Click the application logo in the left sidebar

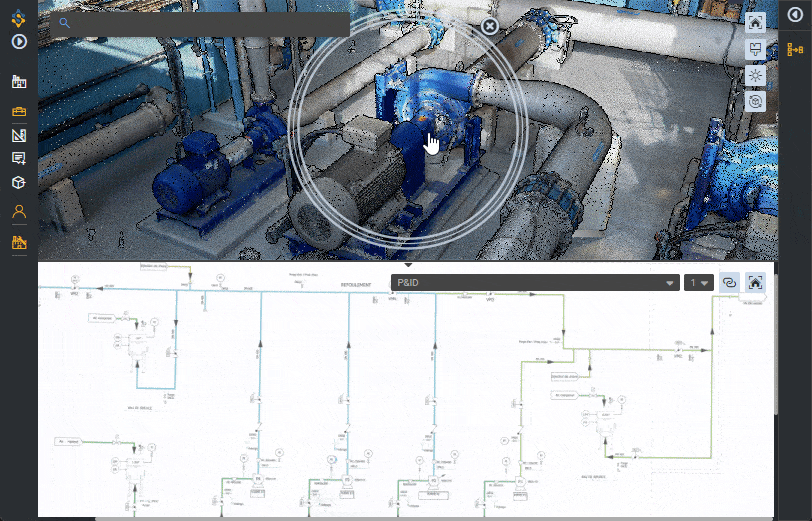click(18, 17)
